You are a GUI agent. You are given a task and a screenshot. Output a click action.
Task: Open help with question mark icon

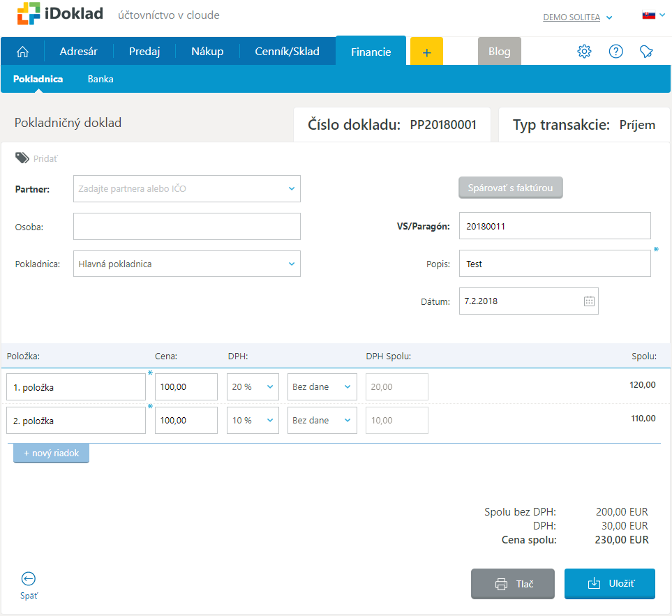pyautogui.click(x=615, y=52)
